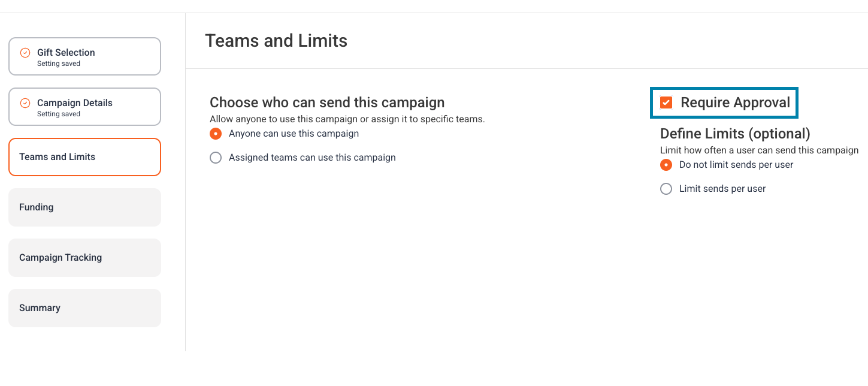
Task: Choose Do not limit sends per user
Action: tap(666, 165)
